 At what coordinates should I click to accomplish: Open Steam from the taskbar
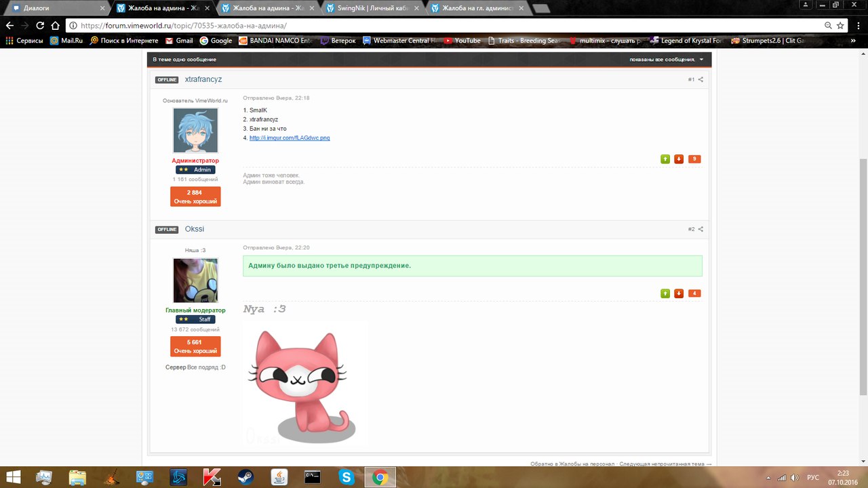click(245, 477)
